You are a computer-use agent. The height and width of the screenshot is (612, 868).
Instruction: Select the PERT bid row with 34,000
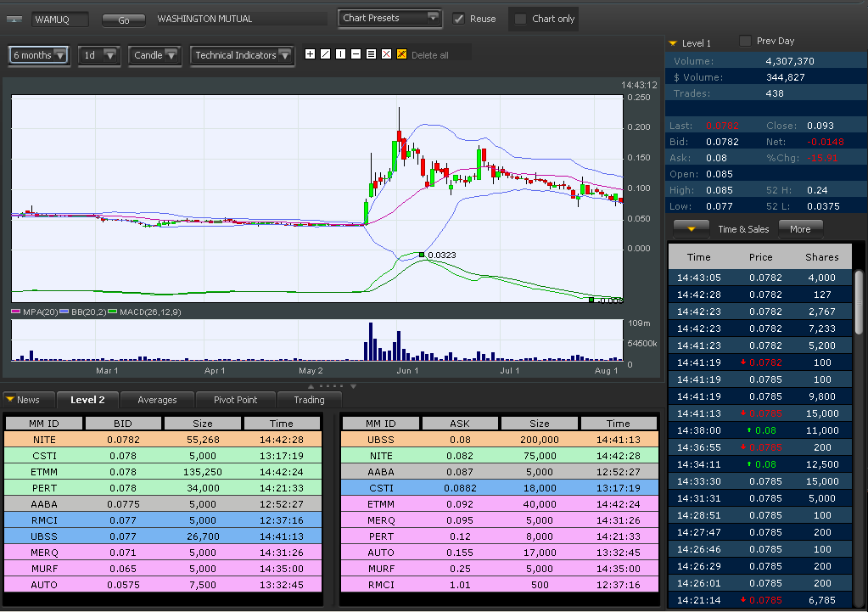click(163, 488)
